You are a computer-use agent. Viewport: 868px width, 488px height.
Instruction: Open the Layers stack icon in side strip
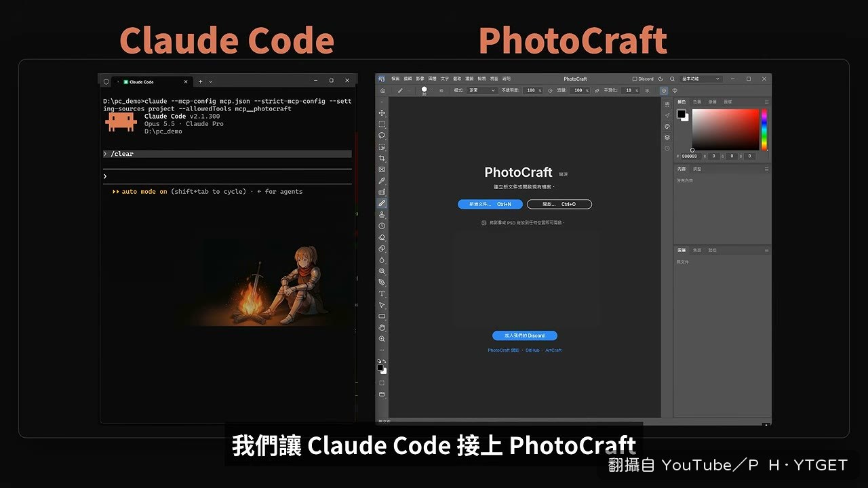pyautogui.click(x=667, y=137)
